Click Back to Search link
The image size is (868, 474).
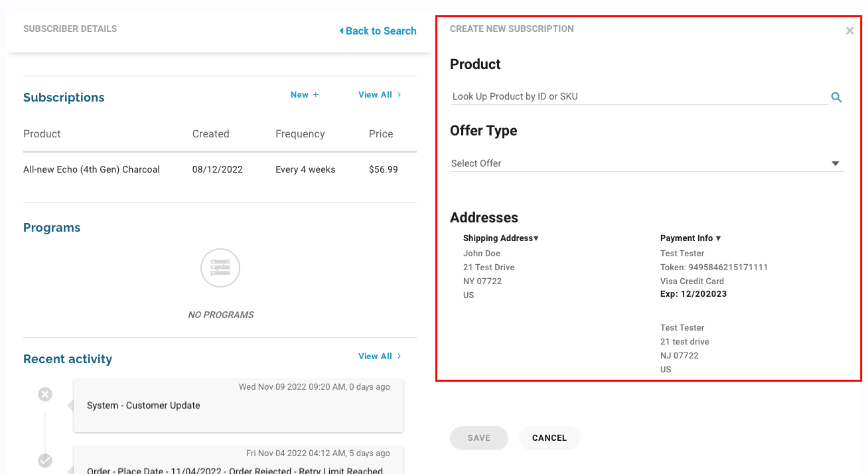(x=378, y=31)
